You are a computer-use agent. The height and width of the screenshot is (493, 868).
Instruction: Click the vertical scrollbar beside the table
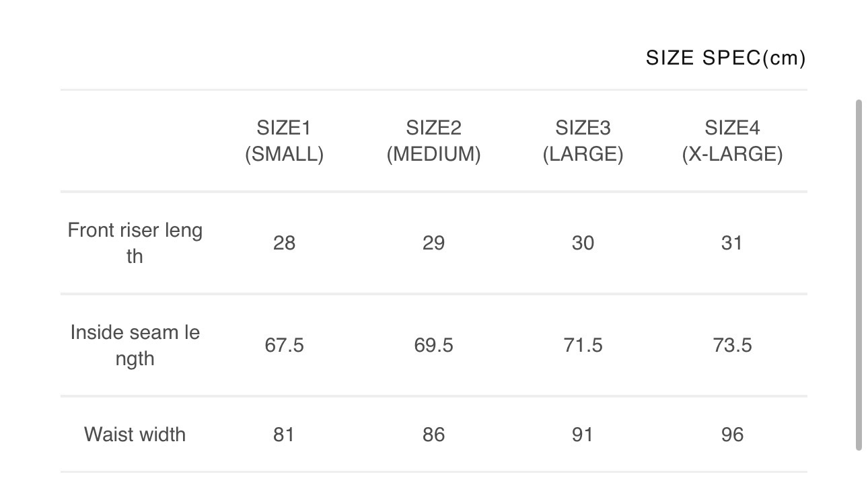point(859,274)
